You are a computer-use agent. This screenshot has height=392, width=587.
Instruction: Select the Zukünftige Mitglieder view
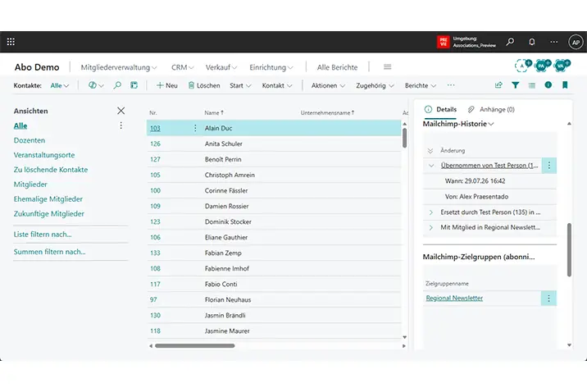point(49,214)
